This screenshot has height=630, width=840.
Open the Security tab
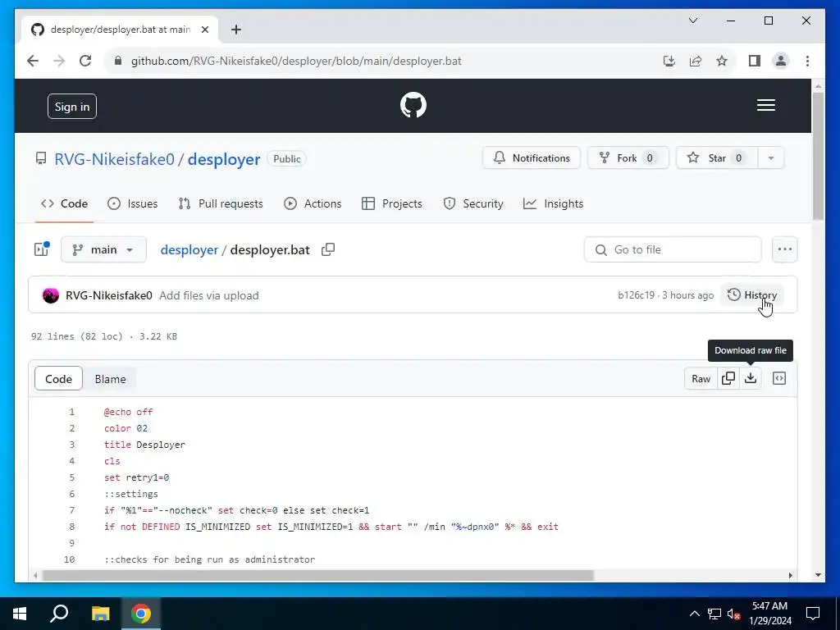[x=473, y=203]
